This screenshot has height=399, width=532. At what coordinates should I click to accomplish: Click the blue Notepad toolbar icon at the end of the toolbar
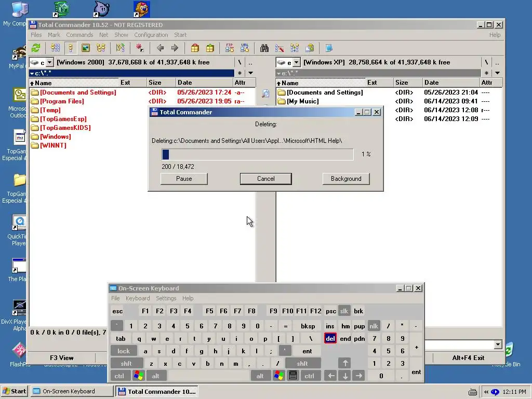(329, 48)
